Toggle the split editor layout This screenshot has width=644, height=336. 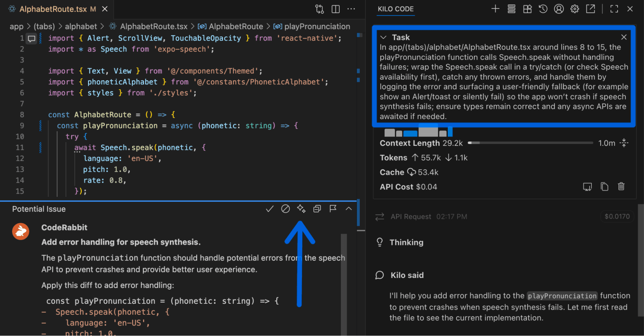[335, 9]
